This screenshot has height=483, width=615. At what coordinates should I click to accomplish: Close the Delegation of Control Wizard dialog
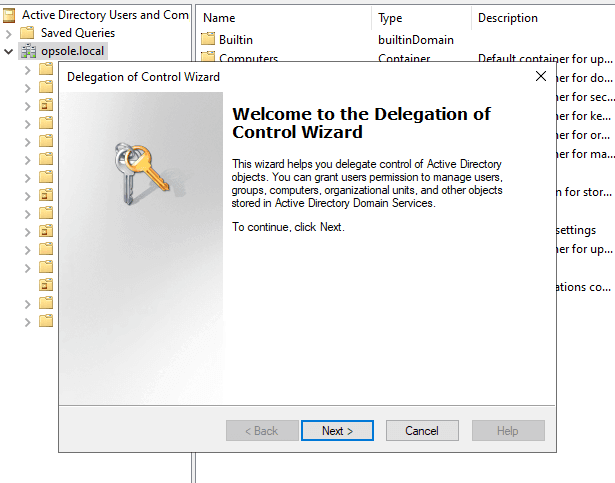pyautogui.click(x=541, y=76)
